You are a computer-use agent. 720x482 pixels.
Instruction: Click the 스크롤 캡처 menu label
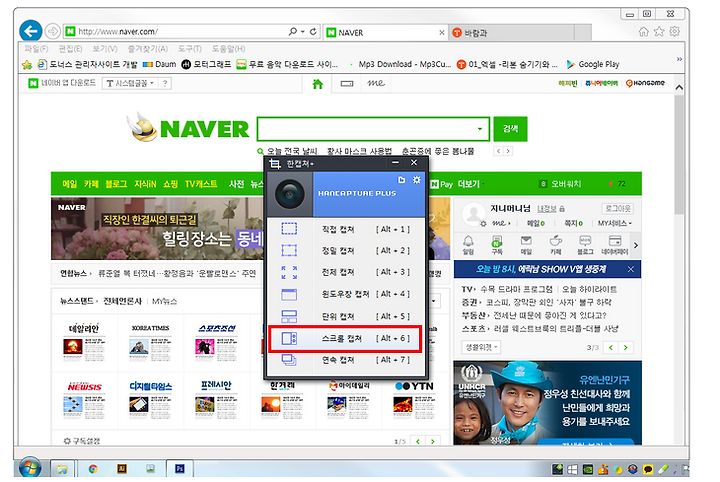tap(342, 339)
